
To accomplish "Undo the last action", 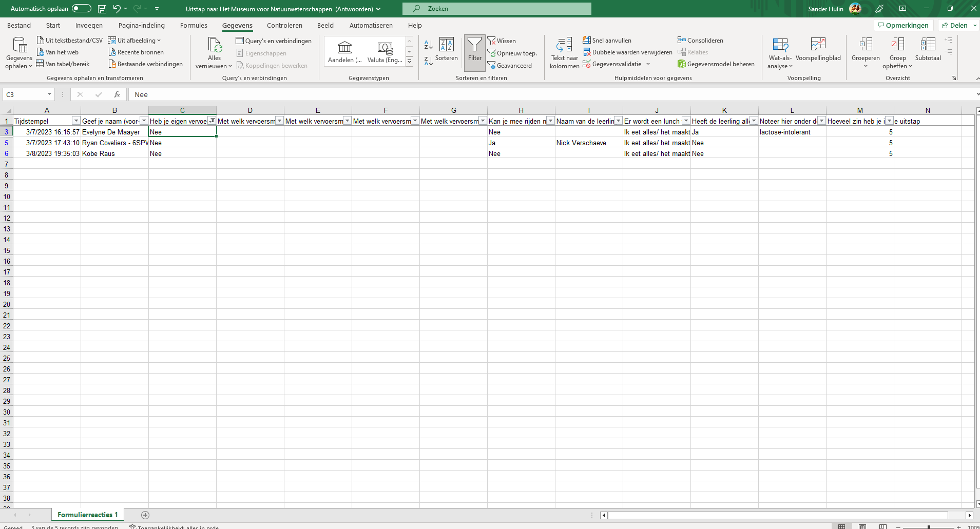I will (x=117, y=9).
